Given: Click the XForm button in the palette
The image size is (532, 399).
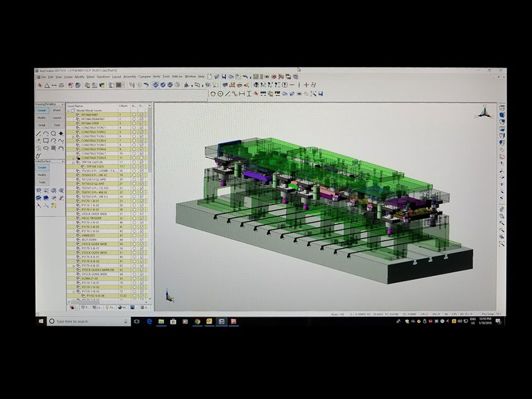Looking at the screenshot, I should (x=57, y=110).
